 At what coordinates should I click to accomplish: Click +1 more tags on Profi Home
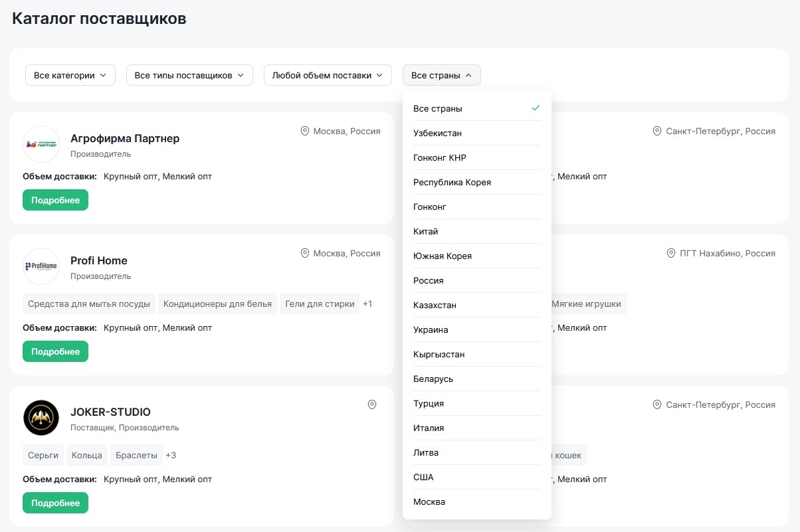click(367, 304)
